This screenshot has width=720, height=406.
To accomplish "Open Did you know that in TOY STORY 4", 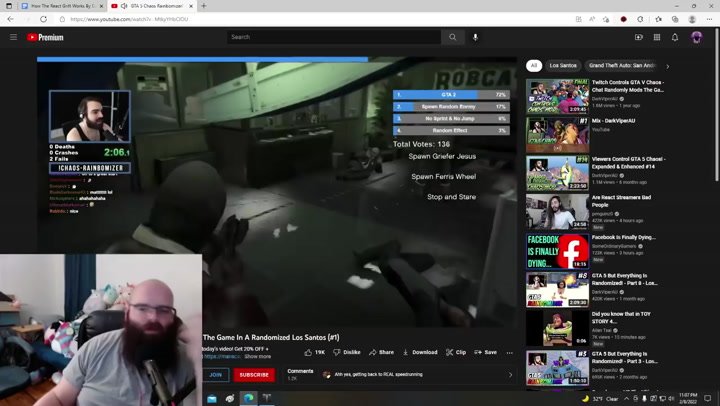I will [557, 328].
